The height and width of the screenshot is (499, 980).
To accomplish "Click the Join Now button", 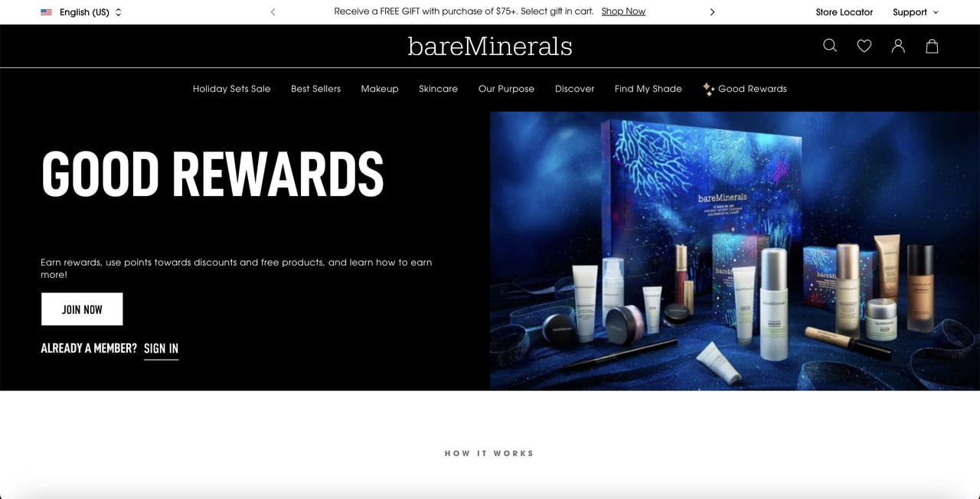I will coord(82,309).
